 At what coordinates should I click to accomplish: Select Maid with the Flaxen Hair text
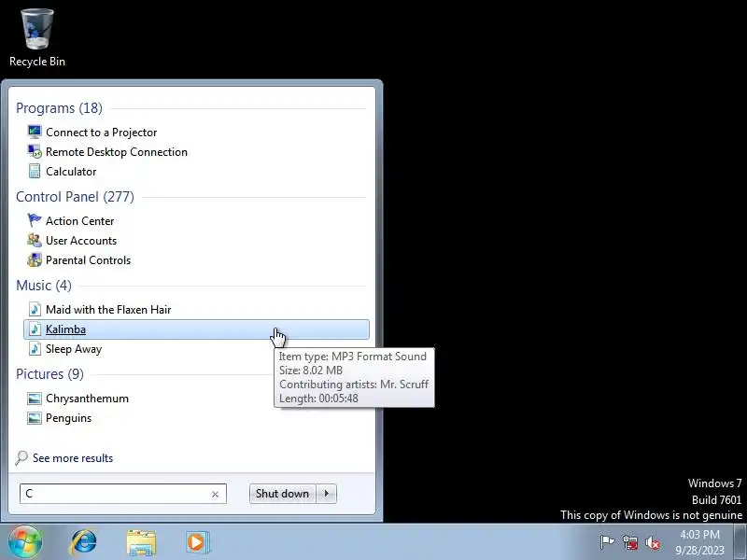click(108, 309)
